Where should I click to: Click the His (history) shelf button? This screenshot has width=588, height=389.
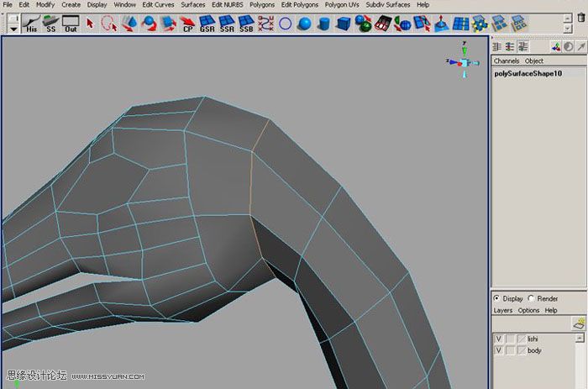point(31,24)
